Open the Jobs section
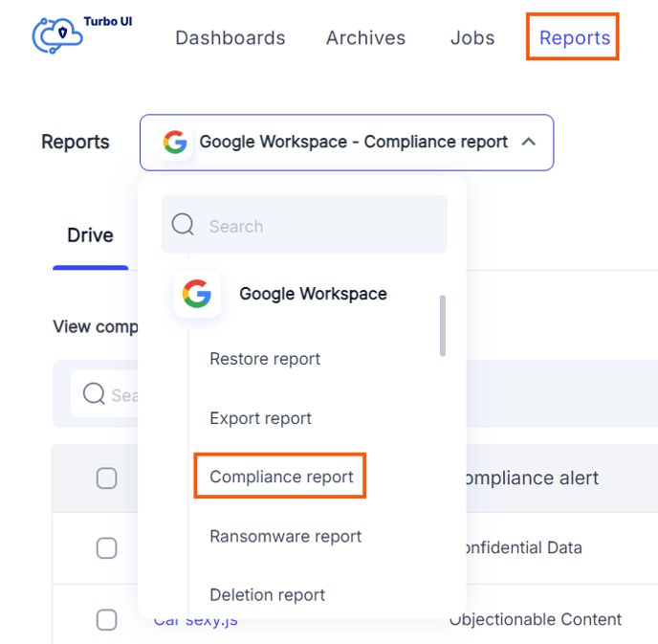 click(472, 37)
